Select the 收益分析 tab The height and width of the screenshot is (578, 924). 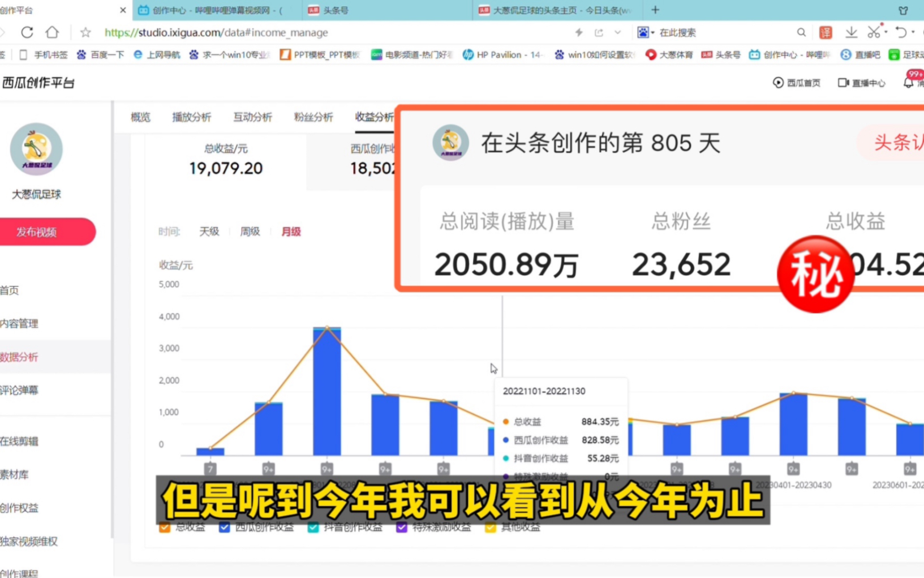[374, 117]
